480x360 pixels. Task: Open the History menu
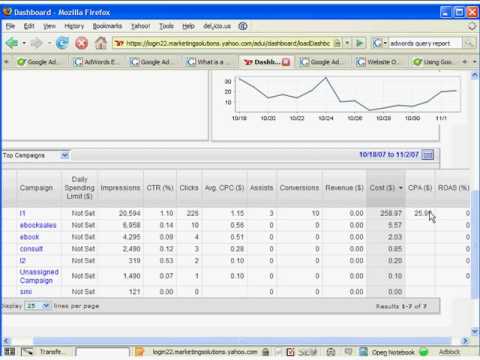point(74,26)
